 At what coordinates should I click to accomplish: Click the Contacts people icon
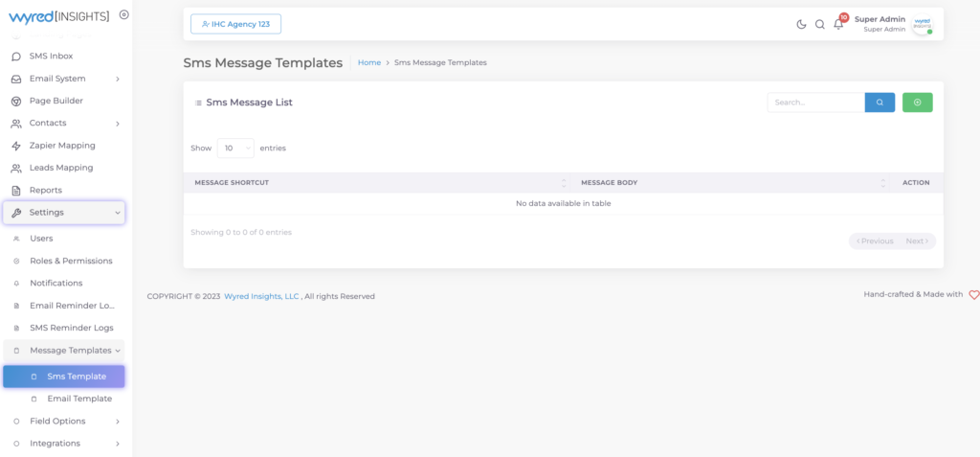(x=16, y=124)
